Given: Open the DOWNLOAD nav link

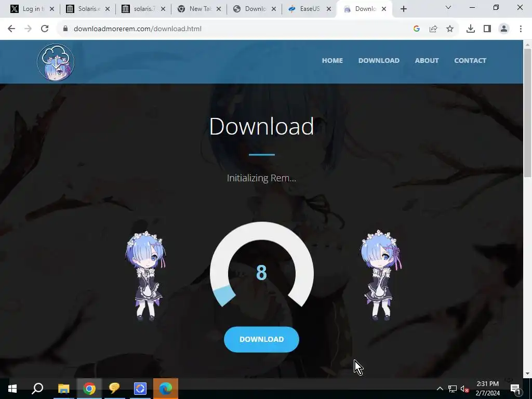Looking at the screenshot, I should (379, 60).
